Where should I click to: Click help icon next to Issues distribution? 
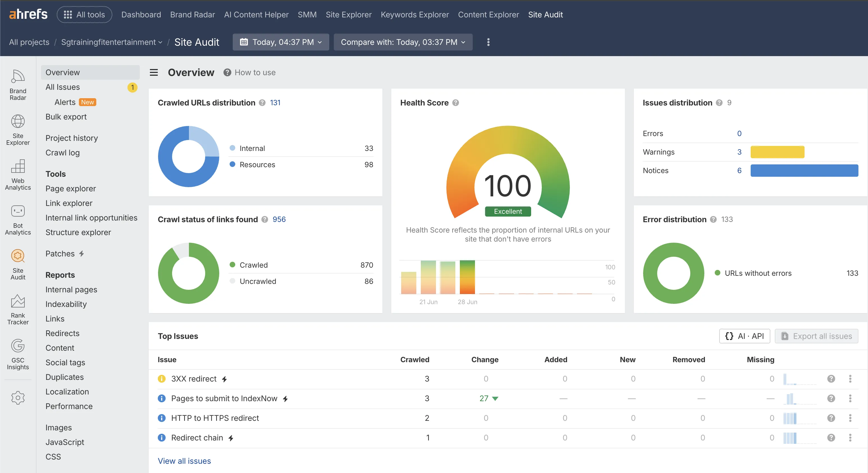[x=719, y=103]
